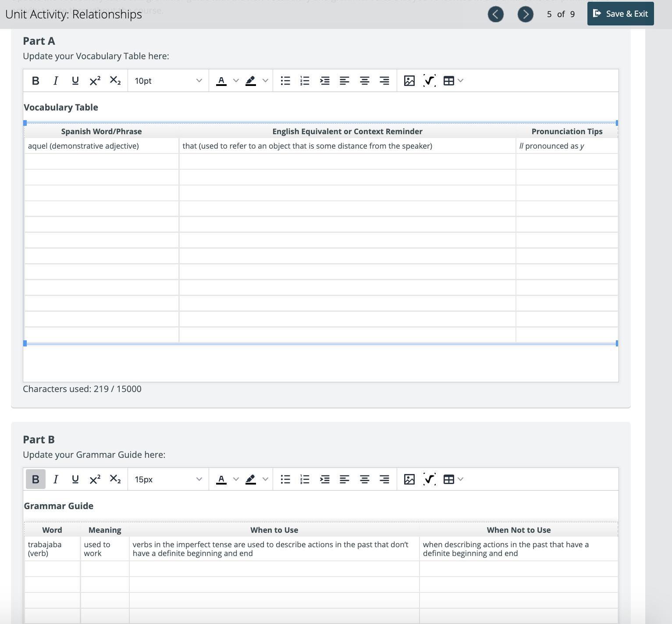Align text right in Part A toolbar
Viewport: 672px width, 624px height.
click(384, 81)
